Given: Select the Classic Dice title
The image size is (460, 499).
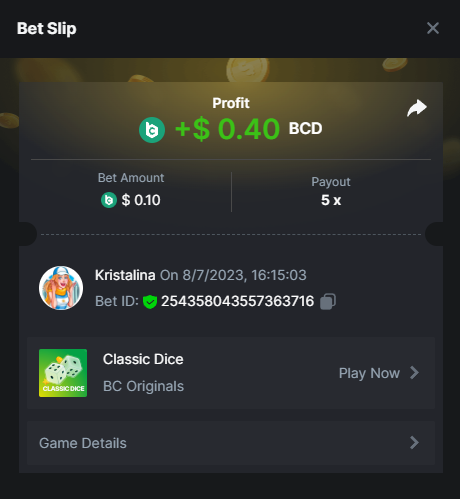Looking at the screenshot, I should point(143,359).
